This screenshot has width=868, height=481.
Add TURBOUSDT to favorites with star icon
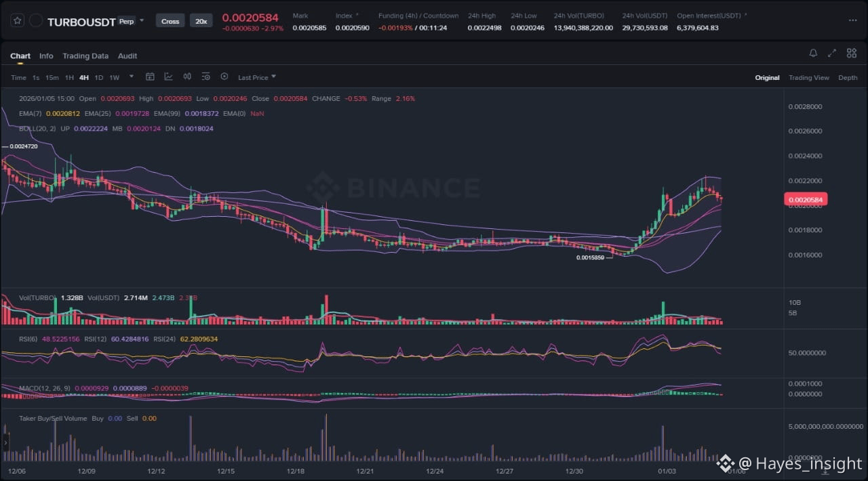coord(18,21)
